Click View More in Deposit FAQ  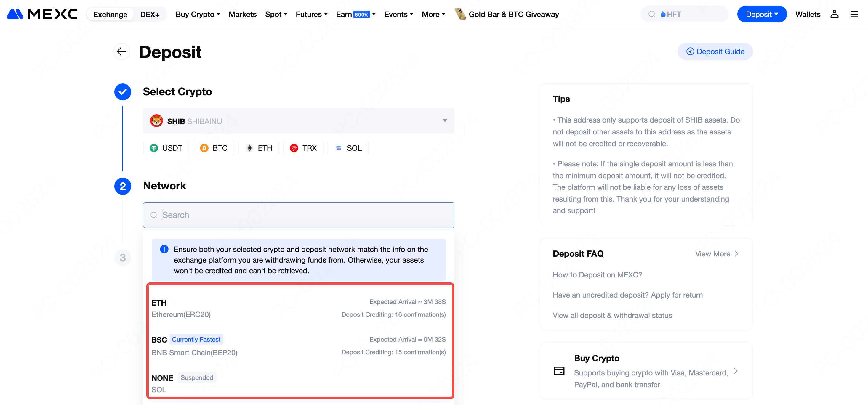[x=717, y=254]
